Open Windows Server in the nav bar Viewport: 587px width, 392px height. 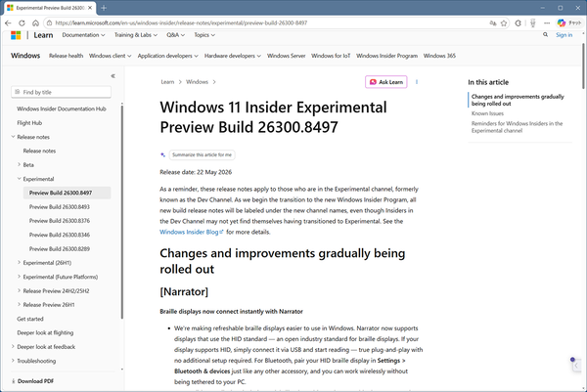point(286,56)
